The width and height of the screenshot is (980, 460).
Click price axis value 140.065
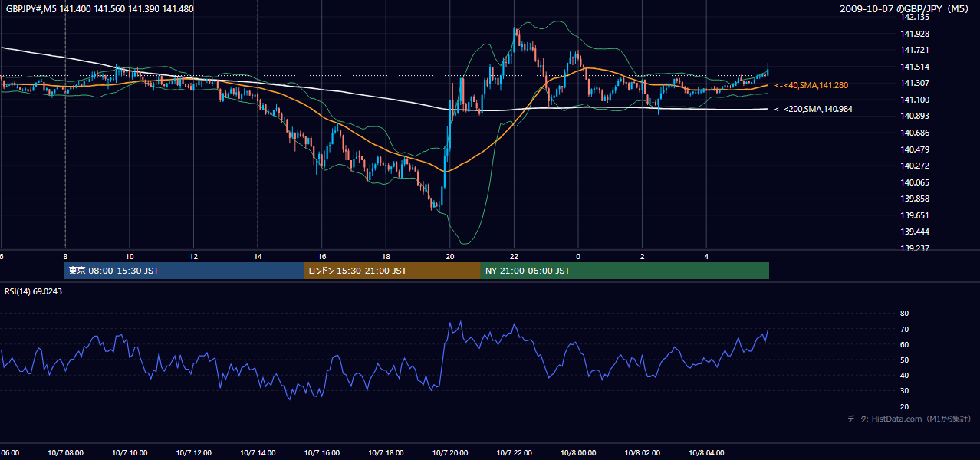916,182
